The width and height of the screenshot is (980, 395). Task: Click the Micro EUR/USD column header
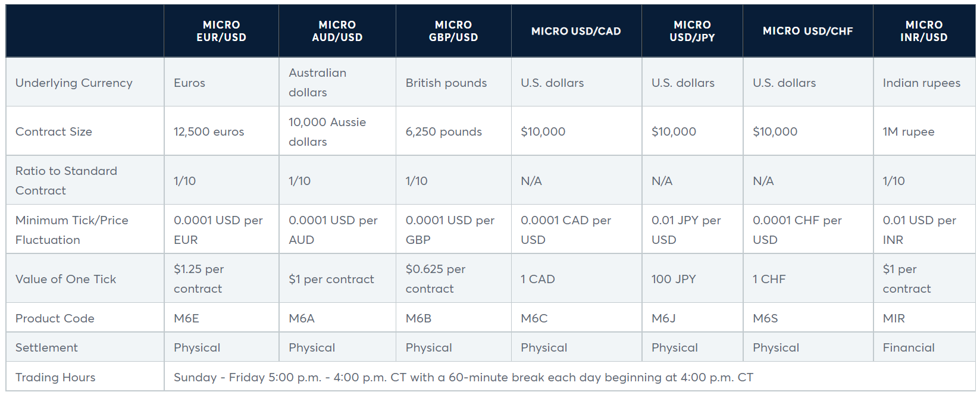coord(221,31)
